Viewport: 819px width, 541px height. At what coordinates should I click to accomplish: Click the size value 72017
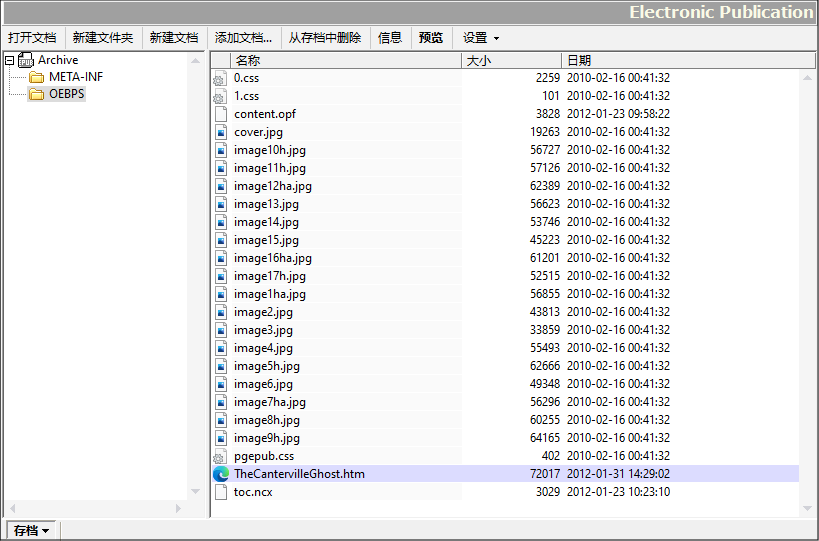pos(545,474)
